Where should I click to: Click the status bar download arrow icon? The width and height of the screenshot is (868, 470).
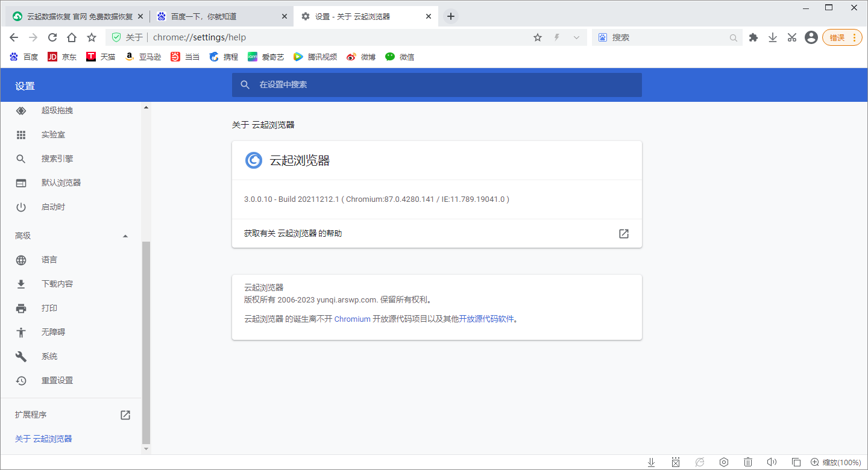coord(652,462)
